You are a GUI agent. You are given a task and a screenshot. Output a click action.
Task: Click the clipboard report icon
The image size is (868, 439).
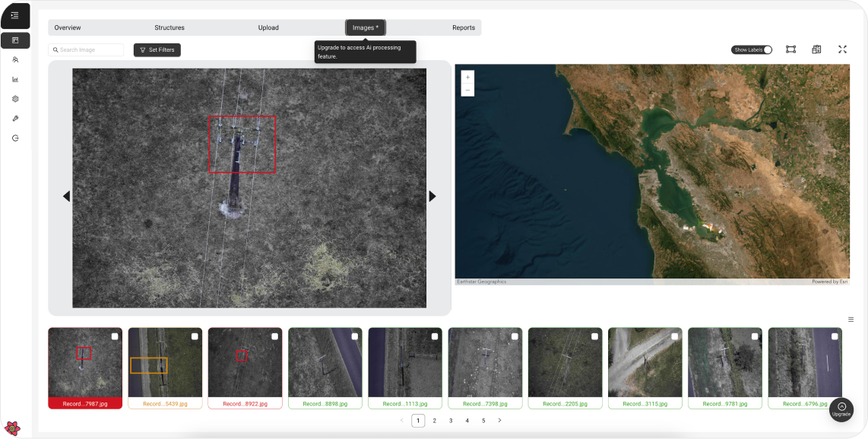point(816,49)
